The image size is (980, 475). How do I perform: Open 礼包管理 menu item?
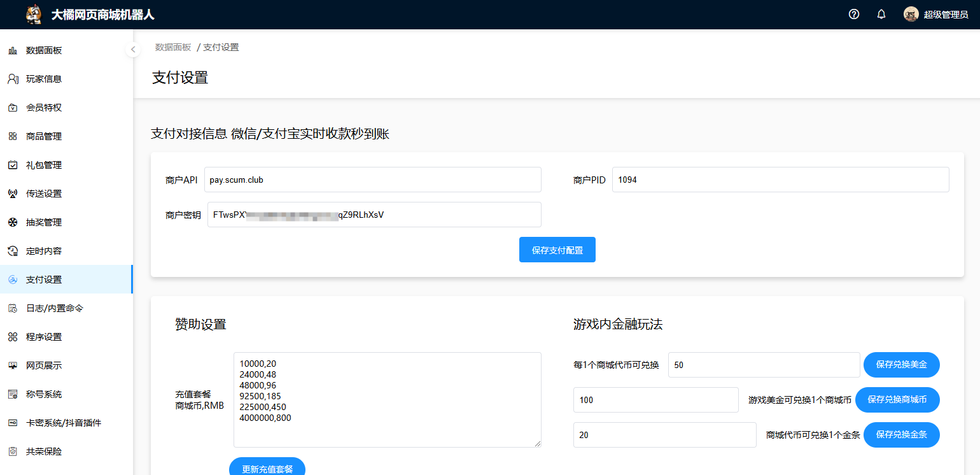click(44, 165)
